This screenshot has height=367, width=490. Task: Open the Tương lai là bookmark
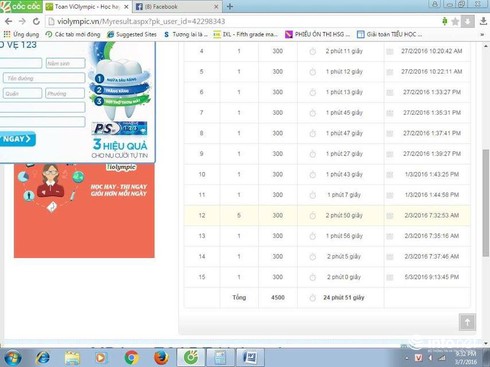pyautogui.click(x=186, y=34)
